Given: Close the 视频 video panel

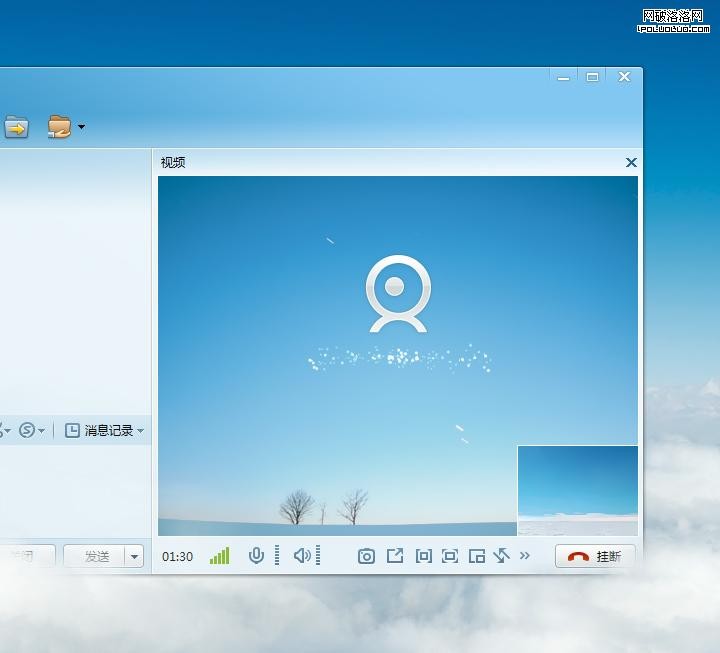Looking at the screenshot, I should point(631,162).
